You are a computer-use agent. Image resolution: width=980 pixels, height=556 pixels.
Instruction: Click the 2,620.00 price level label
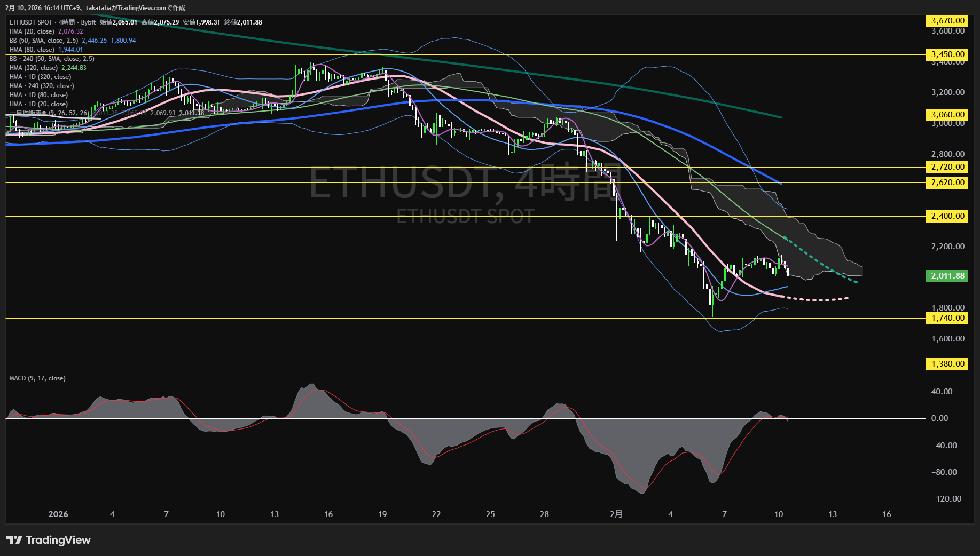pyautogui.click(x=947, y=182)
